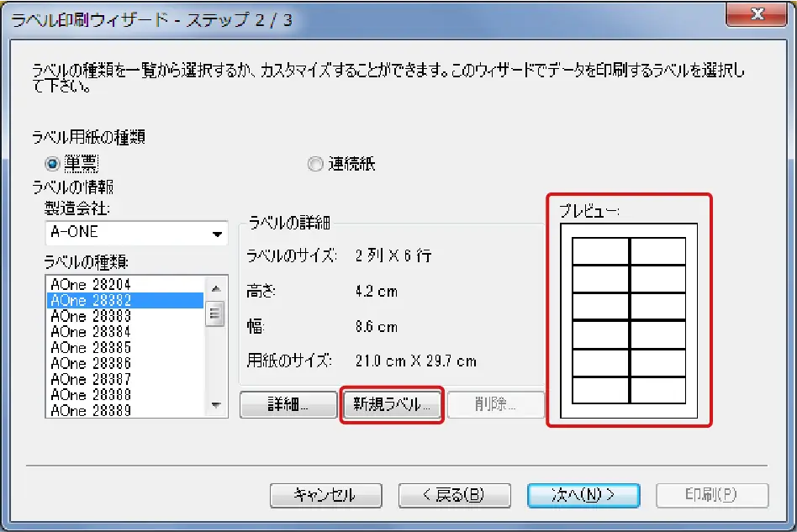Click the 21.0 cm X 29.7 cm paper size

click(416, 361)
